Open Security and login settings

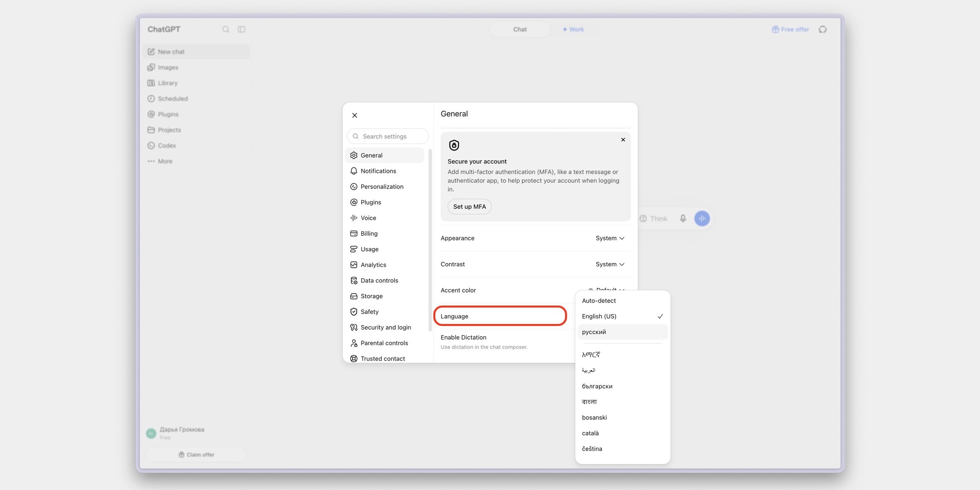point(385,327)
